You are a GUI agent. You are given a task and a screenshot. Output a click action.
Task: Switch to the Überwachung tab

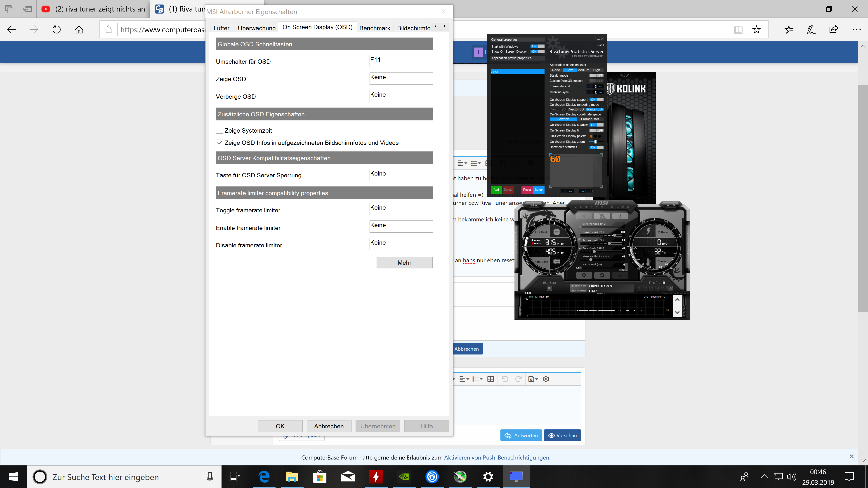pyautogui.click(x=256, y=28)
